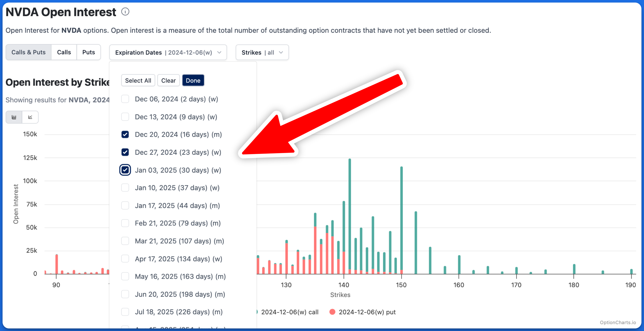The width and height of the screenshot is (644, 331).
Task: Check the Jan 10, 2025 expiration checkbox
Action: click(125, 188)
